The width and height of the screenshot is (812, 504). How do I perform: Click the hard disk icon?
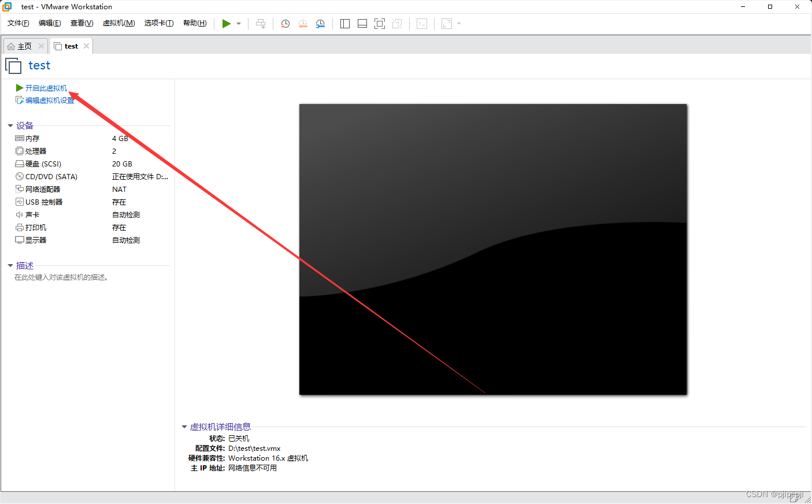pos(20,164)
